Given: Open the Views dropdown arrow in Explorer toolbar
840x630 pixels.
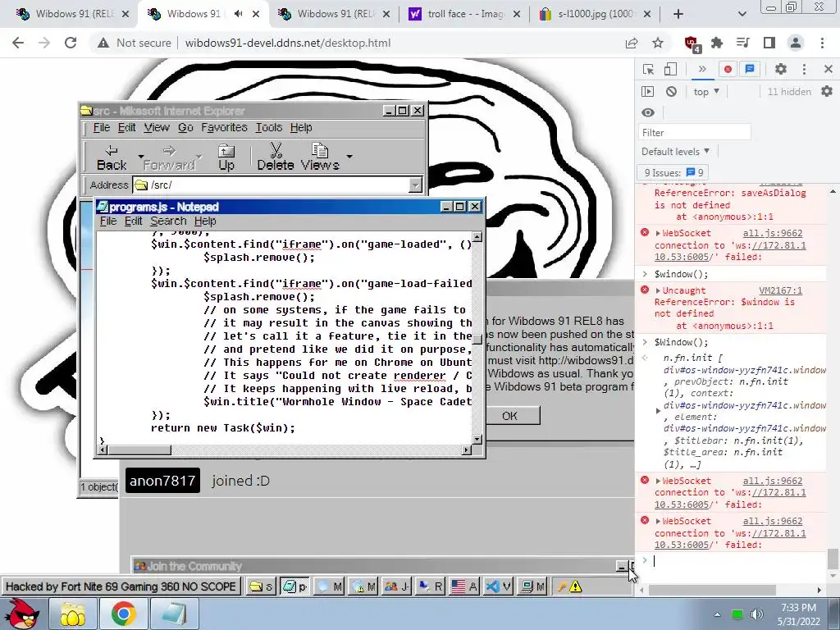Looking at the screenshot, I should coord(349,157).
